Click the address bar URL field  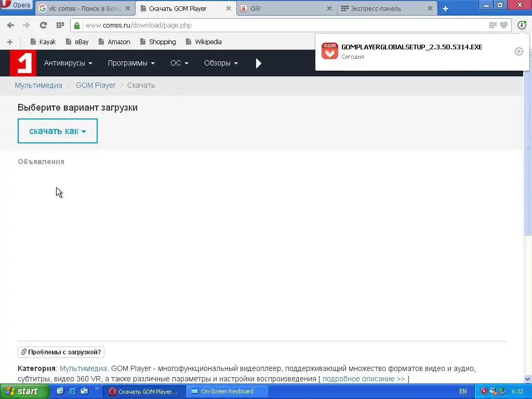(x=285, y=25)
